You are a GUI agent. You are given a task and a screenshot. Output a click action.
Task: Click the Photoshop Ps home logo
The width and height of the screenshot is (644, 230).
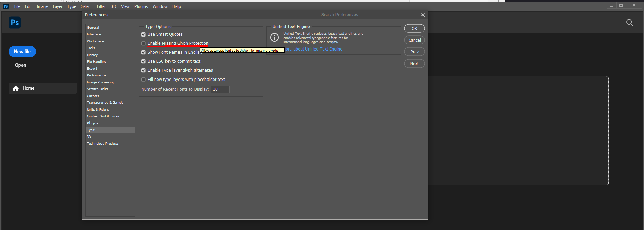point(15,23)
